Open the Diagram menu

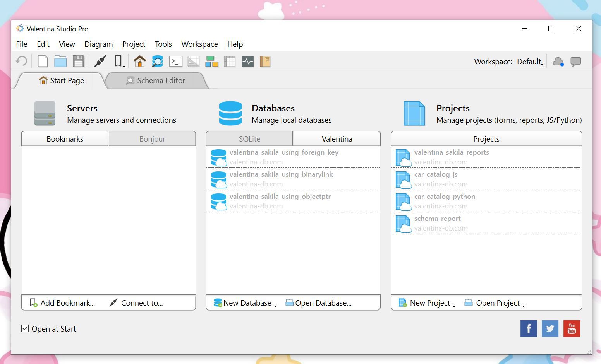(99, 44)
